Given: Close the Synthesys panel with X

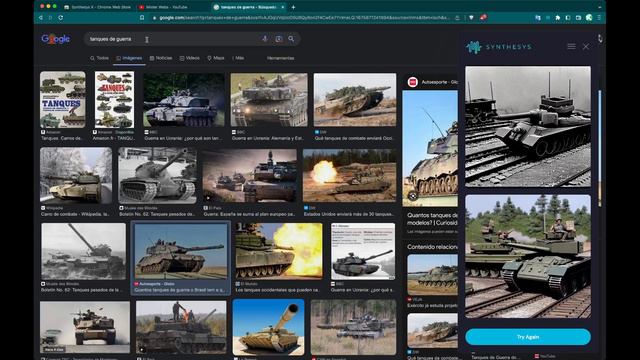Looking at the screenshot, I should coord(586,47).
